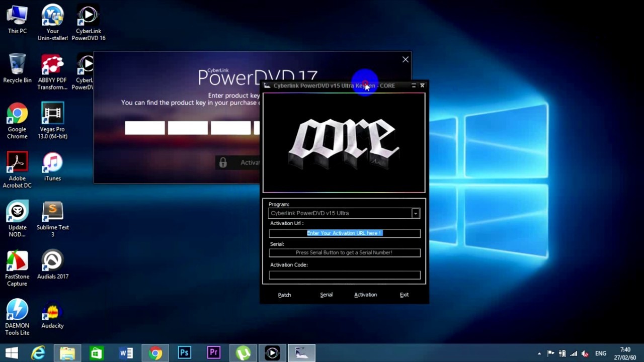Open Word from the taskbar
644x362 pixels.
coord(126,353)
